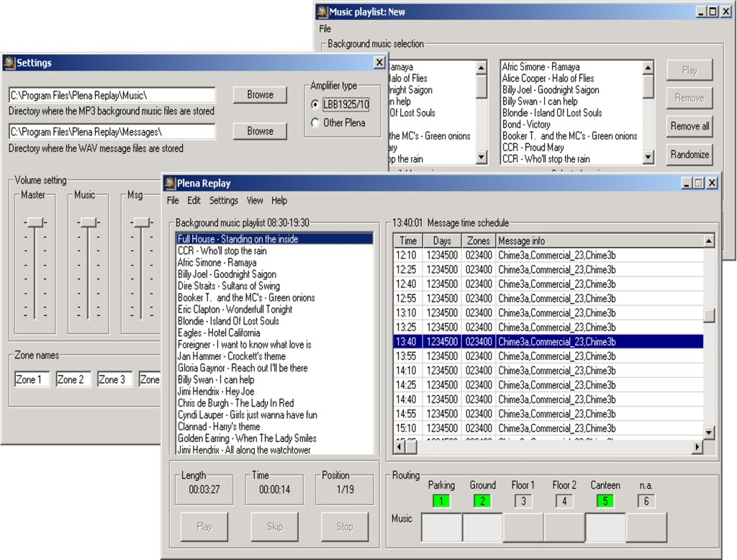Click the Randomize playlist button
The image size is (737, 560).
point(689,154)
